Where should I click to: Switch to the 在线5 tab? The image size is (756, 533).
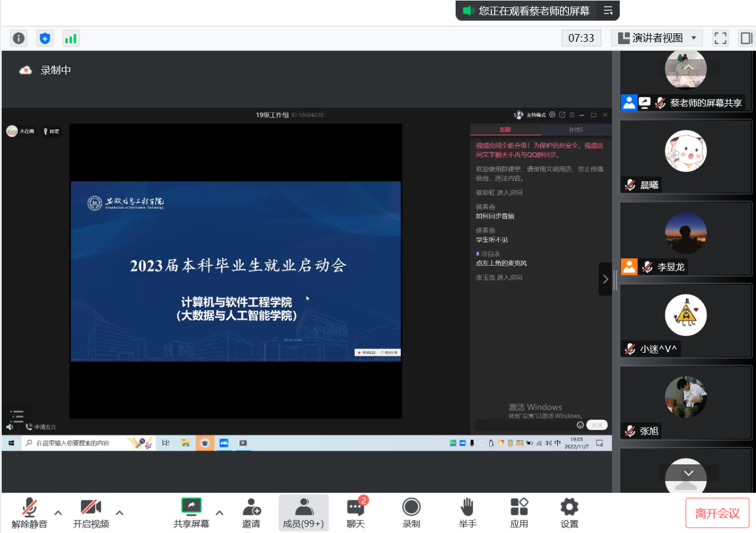[x=577, y=130]
